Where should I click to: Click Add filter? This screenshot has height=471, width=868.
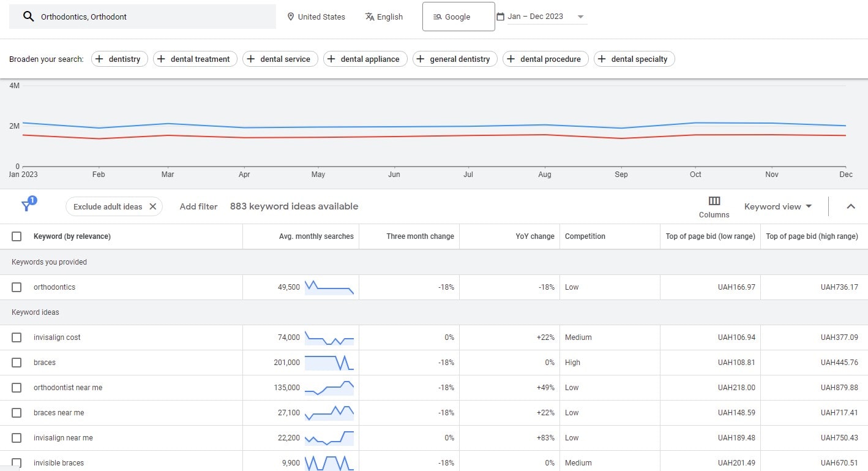[x=198, y=206]
